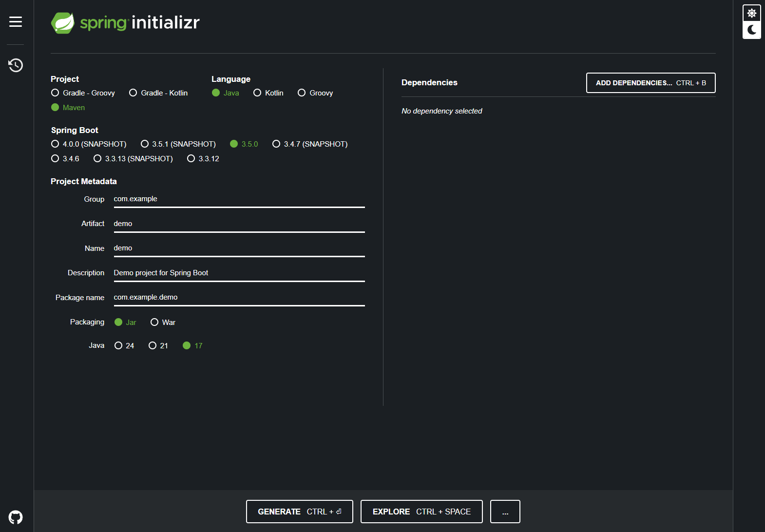Select Gradle - Kotlin project
This screenshot has height=532, width=765.
(158, 93)
